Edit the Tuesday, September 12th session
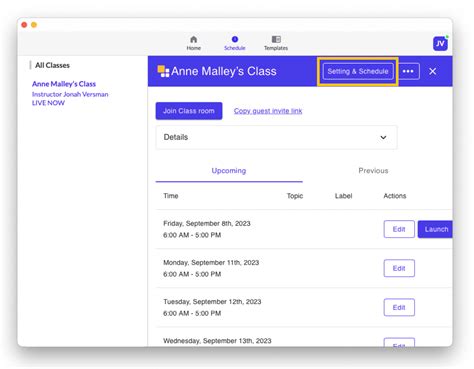474x369 pixels. point(399,307)
